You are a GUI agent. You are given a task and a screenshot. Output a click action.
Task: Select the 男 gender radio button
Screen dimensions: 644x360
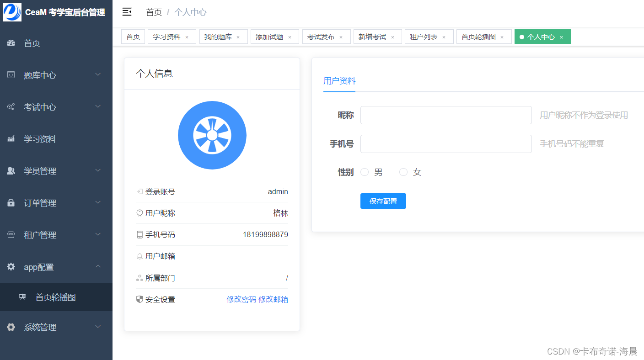(365, 172)
